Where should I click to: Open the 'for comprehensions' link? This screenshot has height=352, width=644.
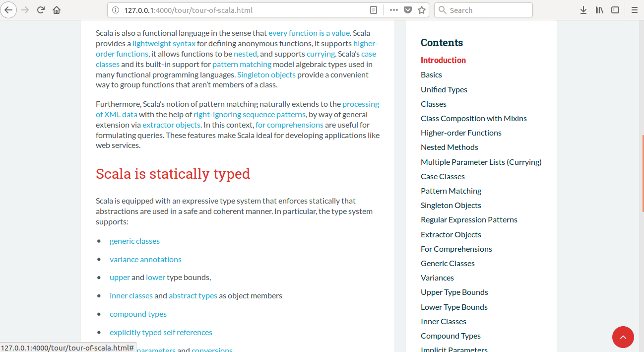click(289, 125)
